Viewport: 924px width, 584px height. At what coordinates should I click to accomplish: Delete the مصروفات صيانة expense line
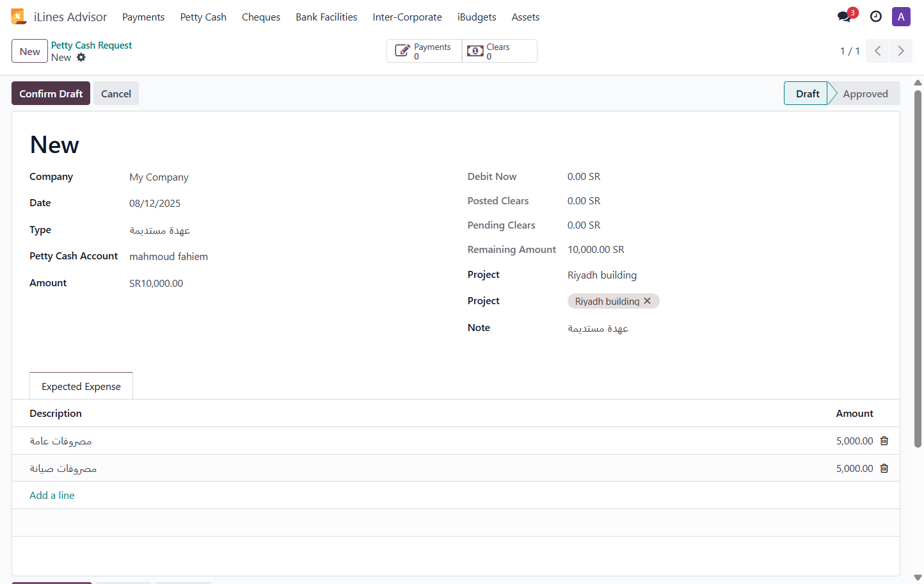point(884,468)
